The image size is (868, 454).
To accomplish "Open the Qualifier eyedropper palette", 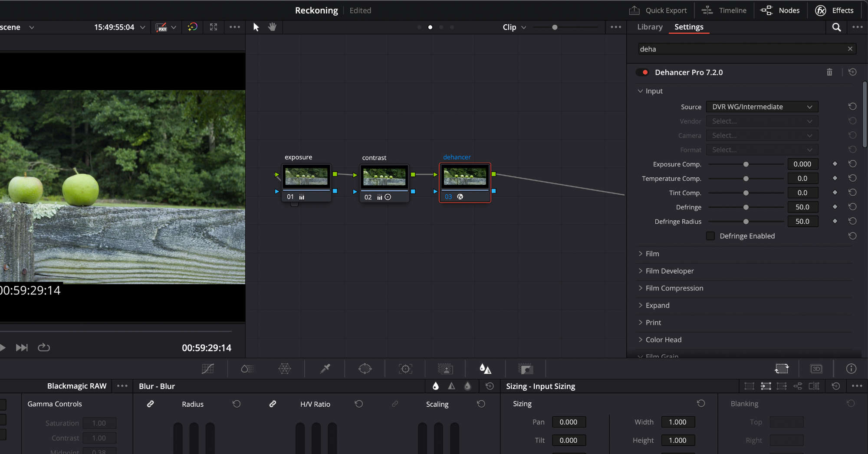I will click(x=325, y=369).
